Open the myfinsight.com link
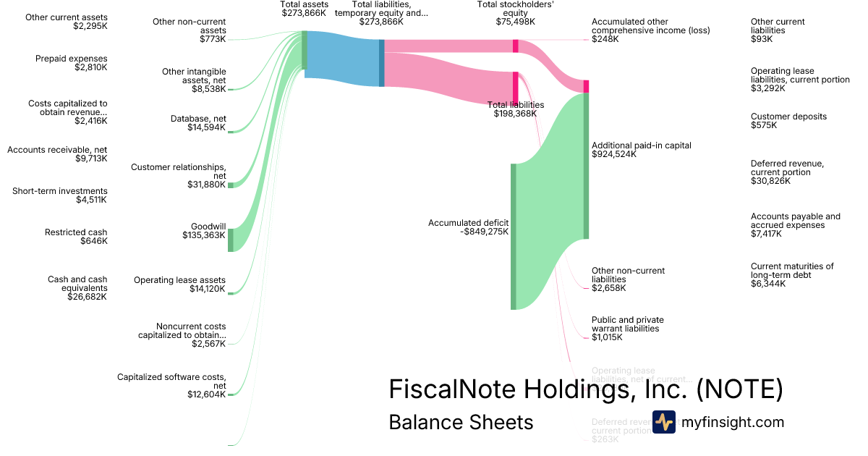Viewport: 868px width, 456px height. point(732,422)
